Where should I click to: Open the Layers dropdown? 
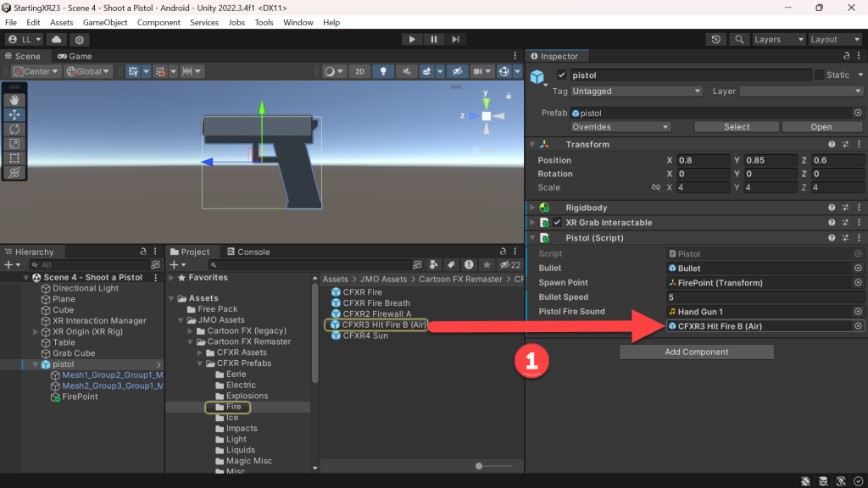778,39
